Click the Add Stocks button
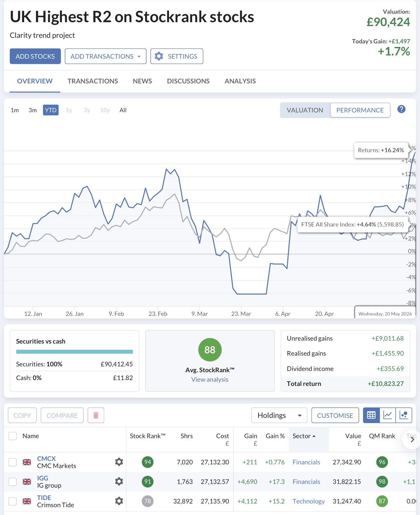 (x=35, y=56)
